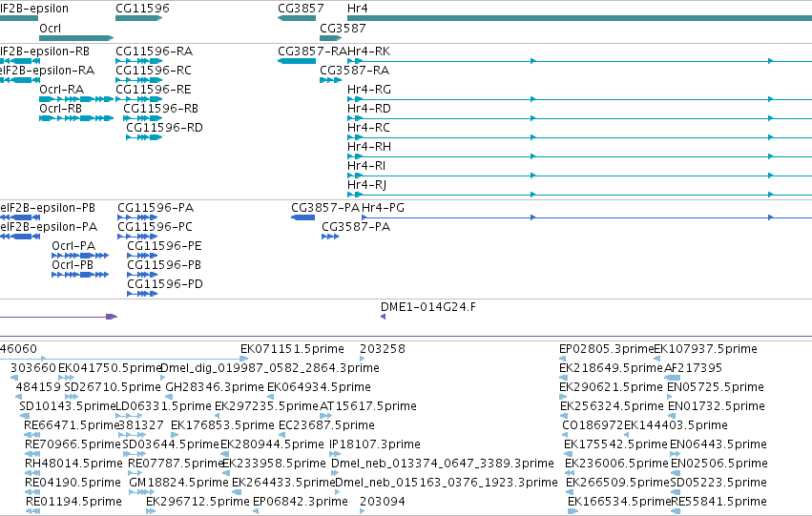This screenshot has width=812, height=516.
Task: Click feature 381327
Action: click(x=141, y=426)
